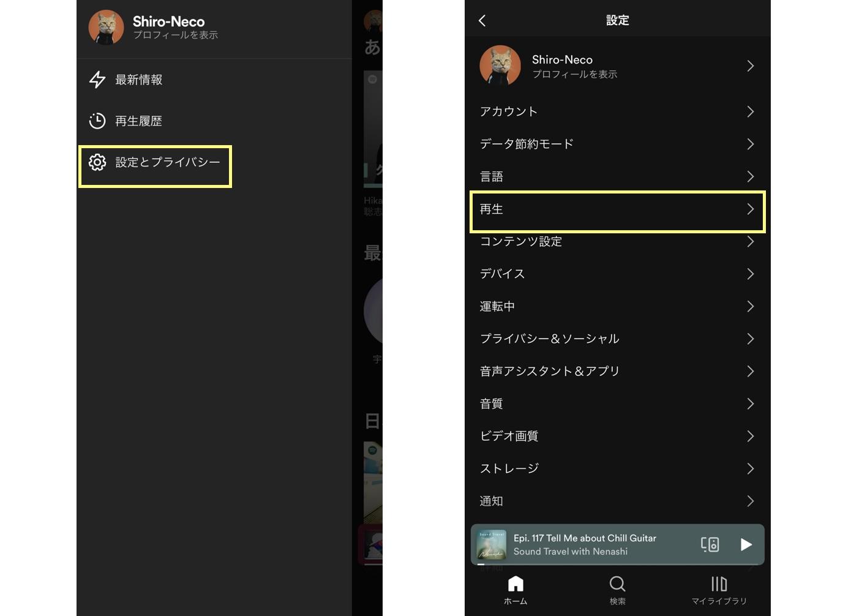Viewport: 851px width, 616px height.
Task: Tap the マイライブラリ library icon
Action: (x=719, y=584)
